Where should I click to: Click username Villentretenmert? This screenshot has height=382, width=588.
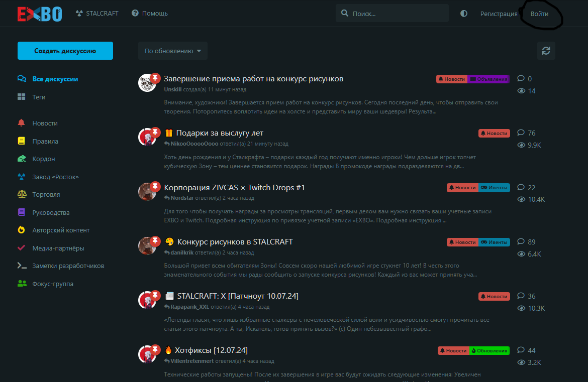(192, 361)
